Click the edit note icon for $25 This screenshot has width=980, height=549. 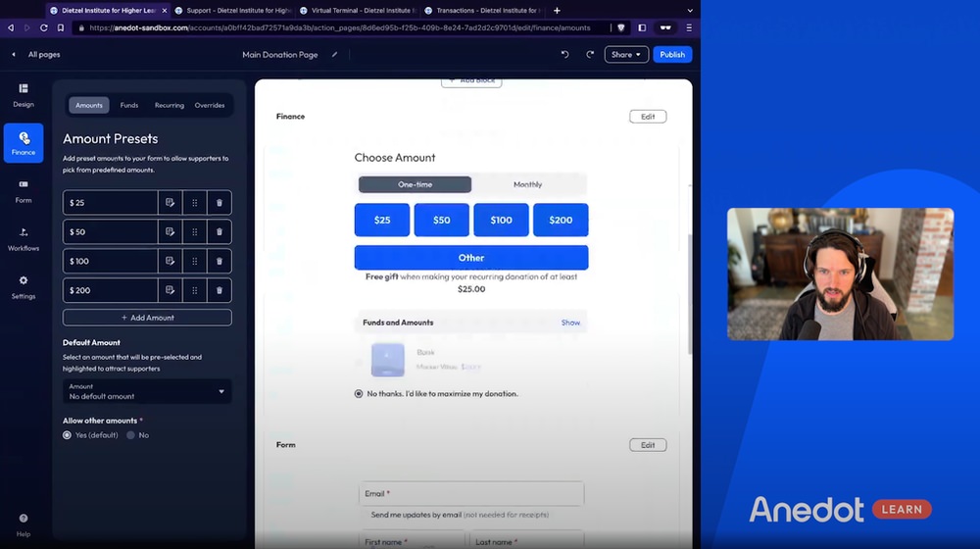170,203
